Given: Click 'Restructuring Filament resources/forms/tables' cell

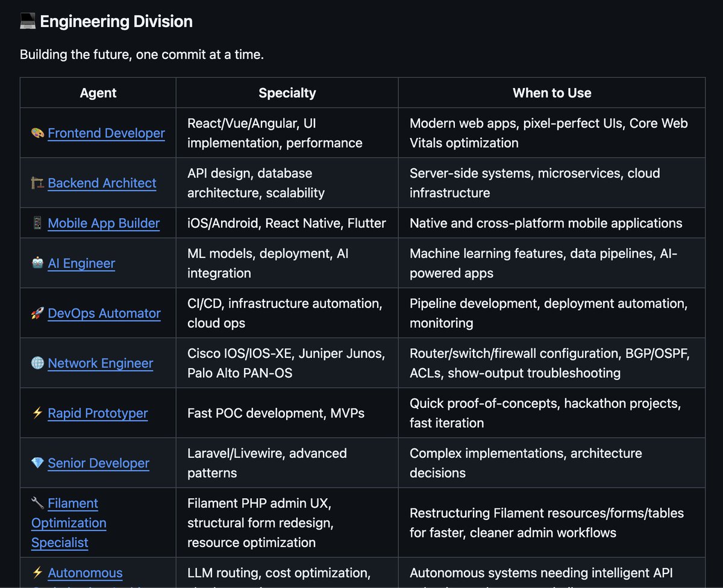Looking at the screenshot, I should 552,523.
